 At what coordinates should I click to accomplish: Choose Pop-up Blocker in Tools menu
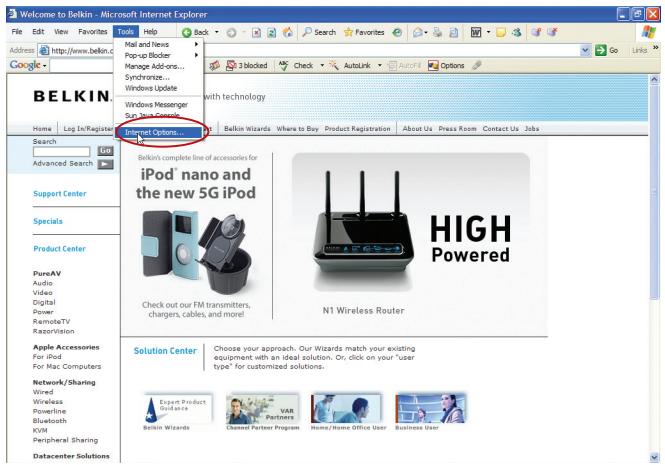[159, 55]
